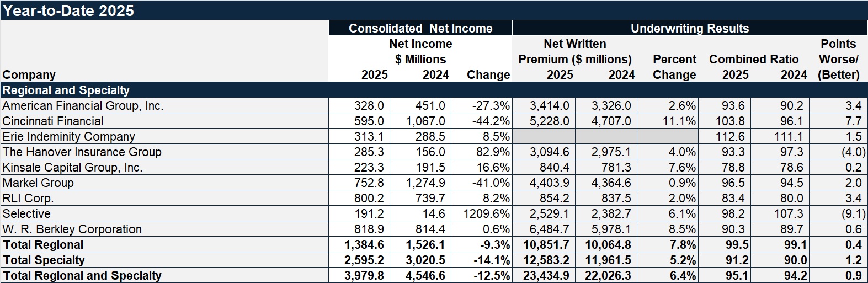Select the American Financial Group, Inc. cell
The width and height of the screenshot is (868, 283).
click(83, 105)
